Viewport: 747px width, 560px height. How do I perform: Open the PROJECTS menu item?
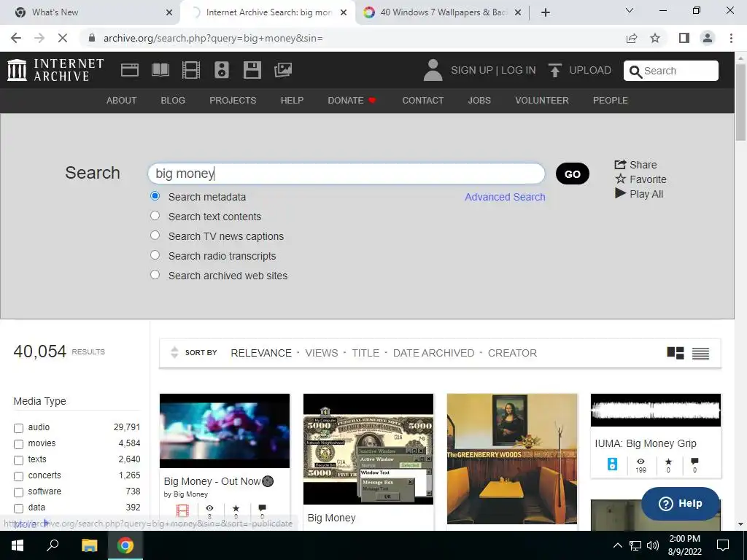point(233,101)
